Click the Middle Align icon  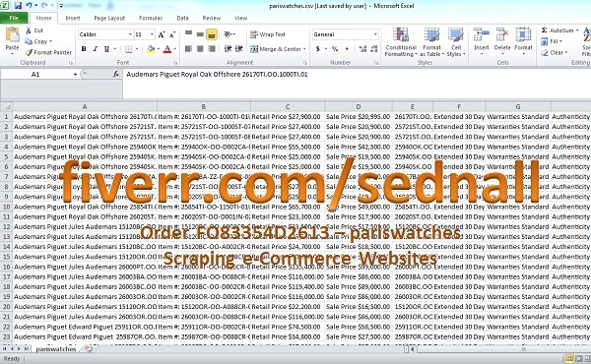[x=200, y=34]
